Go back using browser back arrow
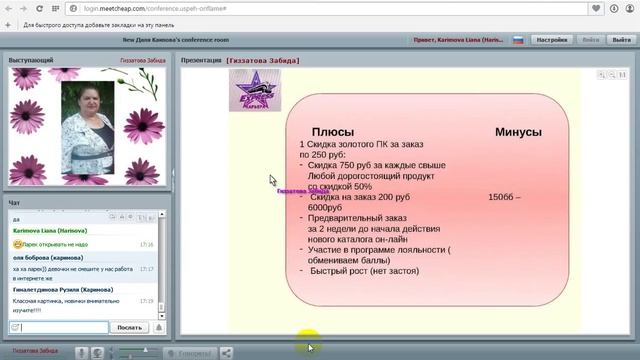640x360 pixels. pos(8,9)
